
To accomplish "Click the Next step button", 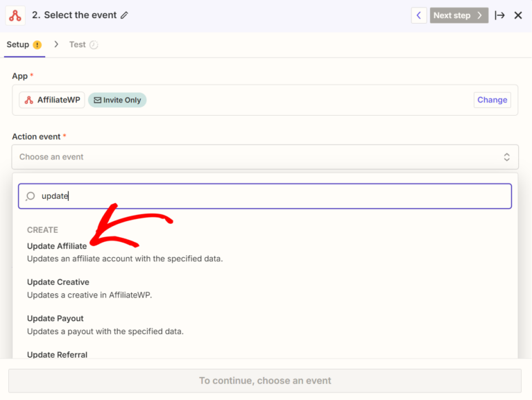I will [x=458, y=15].
